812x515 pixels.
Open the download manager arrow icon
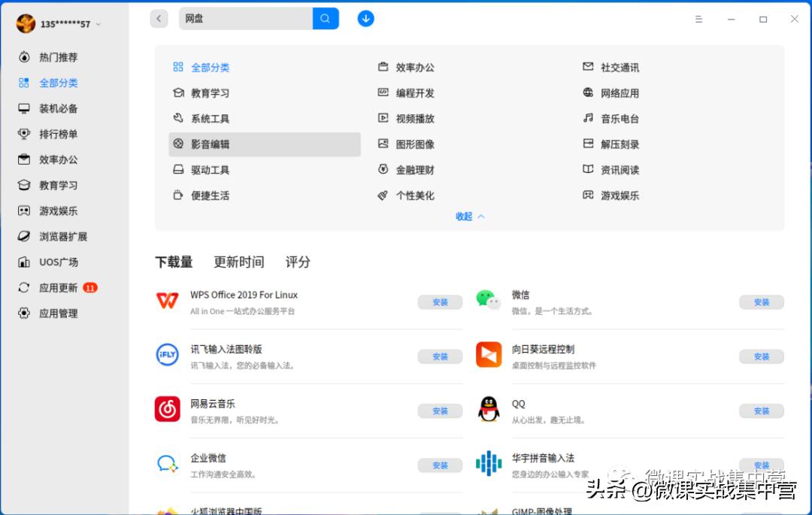click(x=365, y=18)
